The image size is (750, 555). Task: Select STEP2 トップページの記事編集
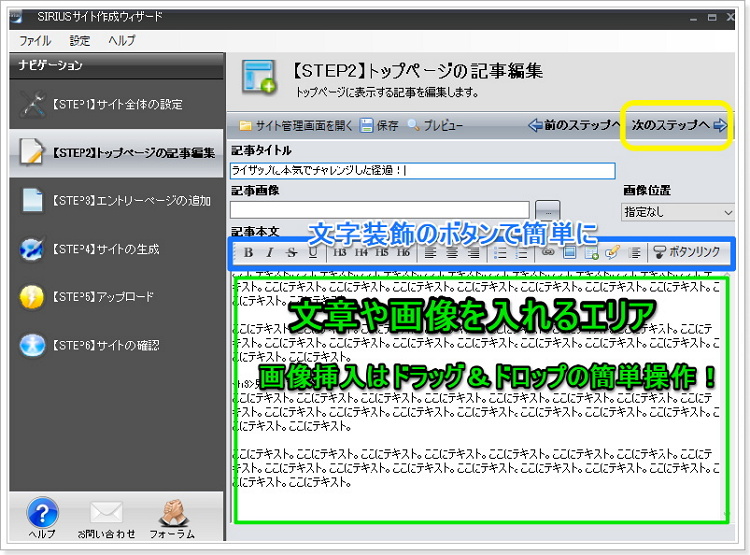pyautogui.click(x=116, y=153)
